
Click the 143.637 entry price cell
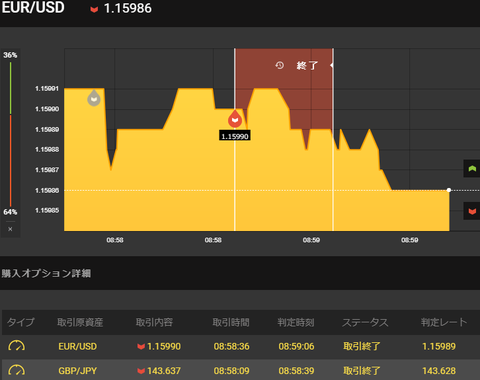(x=159, y=371)
